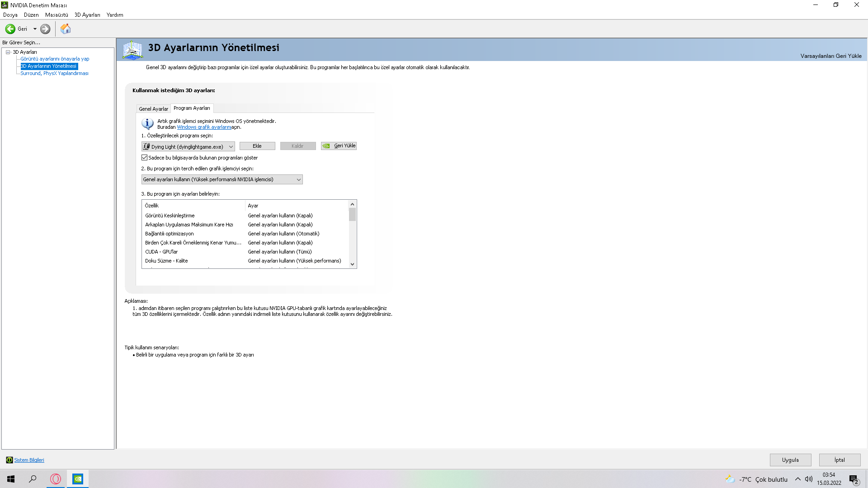Select '3D Ayarlarının Yönetilmesi' tree item
The height and width of the screenshot is (488, 868).
click(49, 66)
